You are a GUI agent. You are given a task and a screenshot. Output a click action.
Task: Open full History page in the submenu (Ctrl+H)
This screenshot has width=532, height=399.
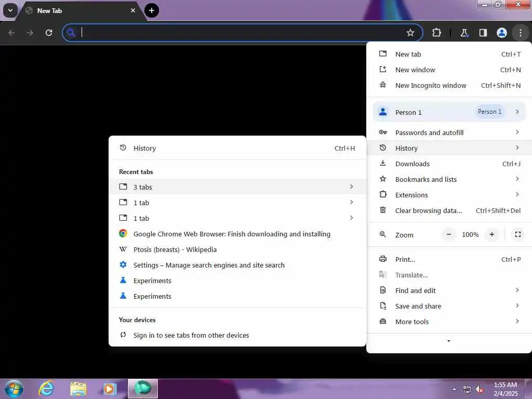(x=237, y=148)
